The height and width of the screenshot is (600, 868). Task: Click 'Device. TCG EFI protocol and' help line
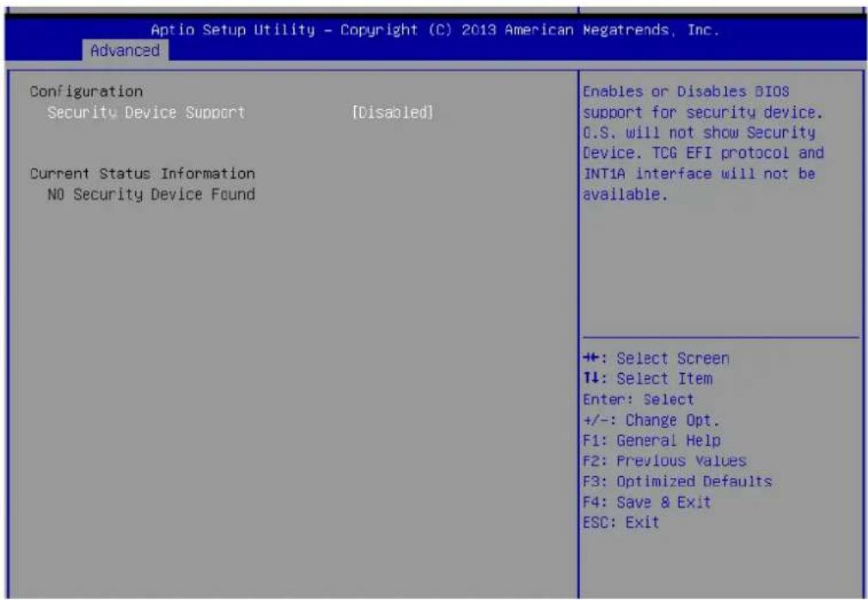point(703,153)
